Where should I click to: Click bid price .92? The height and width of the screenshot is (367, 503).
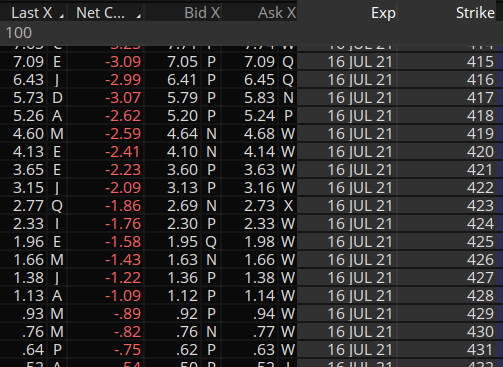pos(187,314)
